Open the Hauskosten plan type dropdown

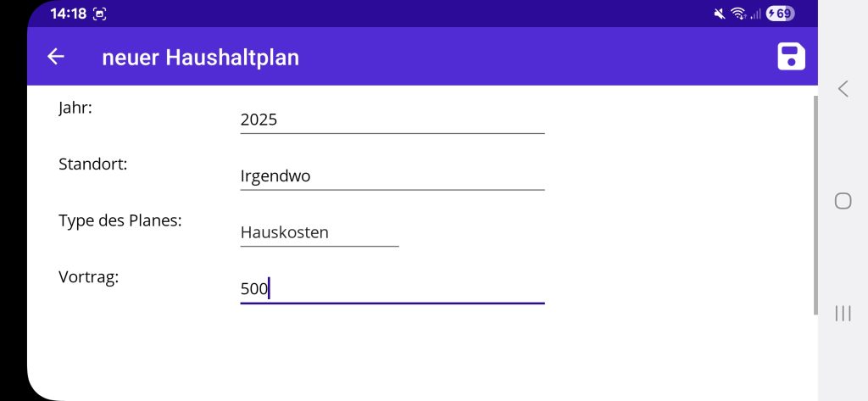tap(319, 232)
